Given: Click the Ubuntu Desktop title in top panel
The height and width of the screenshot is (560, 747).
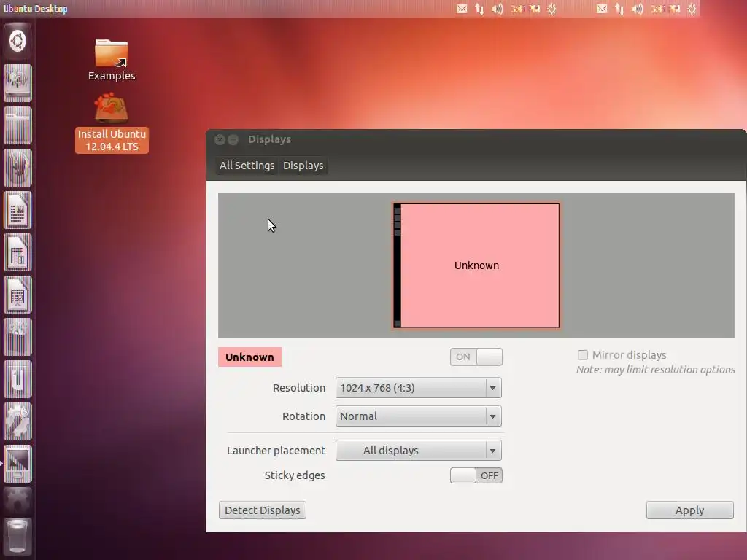Looking at the screenshot, I should (35, 9).
